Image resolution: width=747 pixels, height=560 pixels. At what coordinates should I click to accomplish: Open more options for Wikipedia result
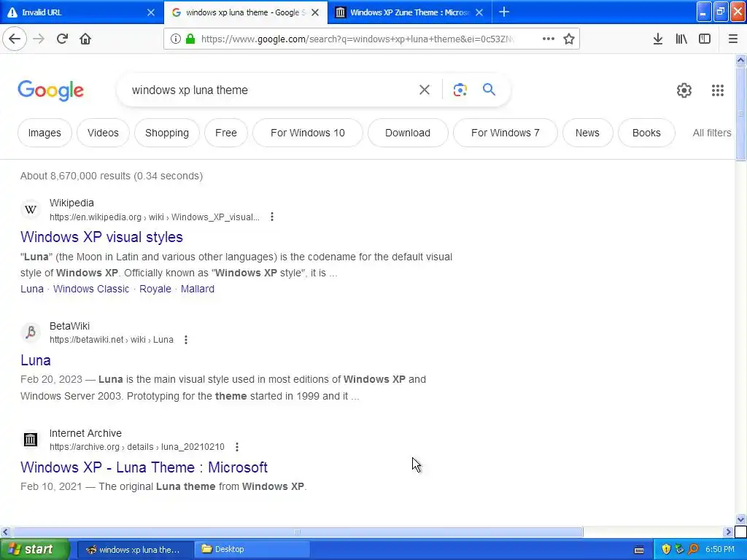pos(272,217)
